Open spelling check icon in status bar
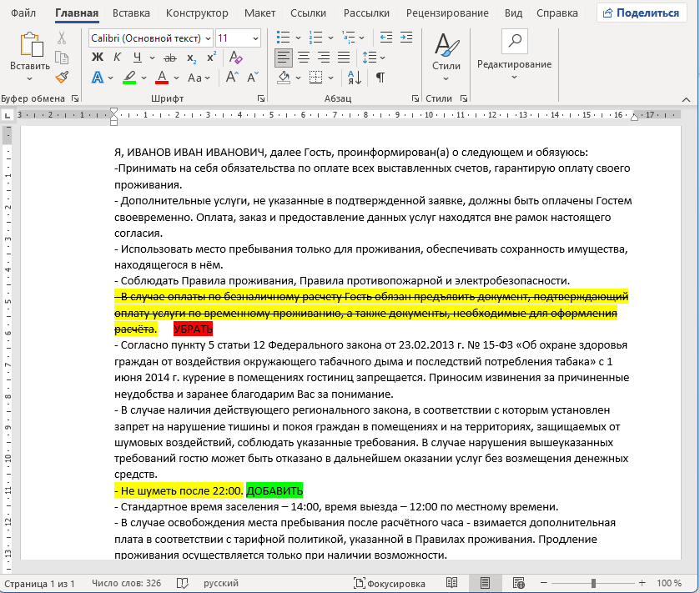700x593 pixels. tap(182, 583)
